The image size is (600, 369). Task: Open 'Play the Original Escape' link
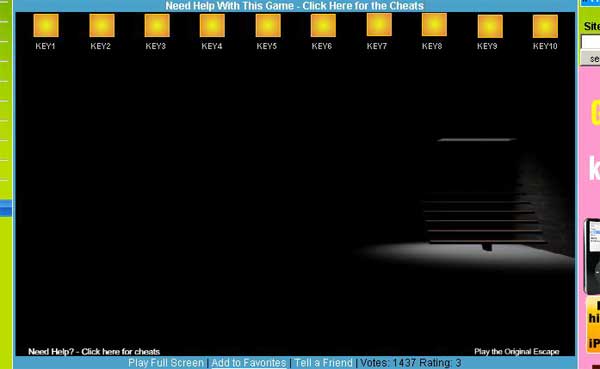[x=517, y=351]
